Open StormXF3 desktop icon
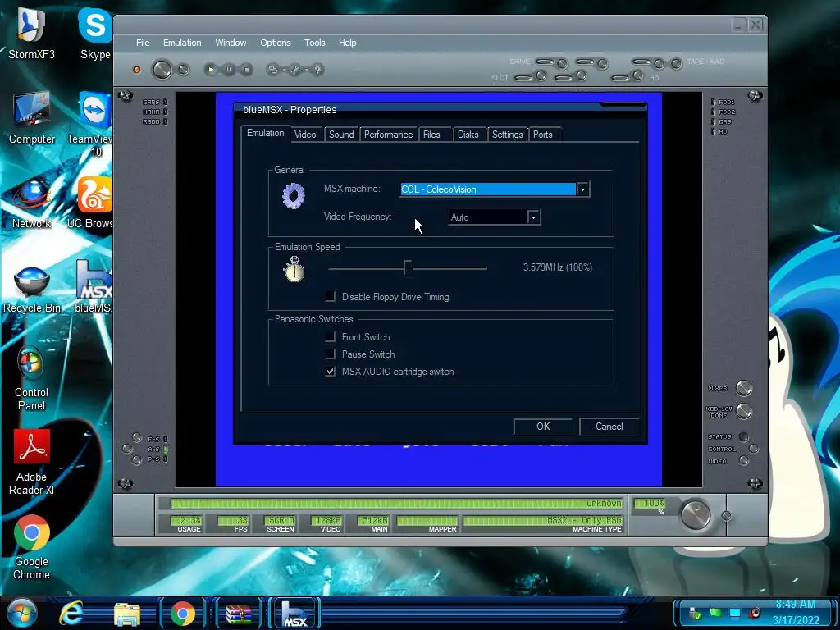840x630 pixels. (31, 33)
